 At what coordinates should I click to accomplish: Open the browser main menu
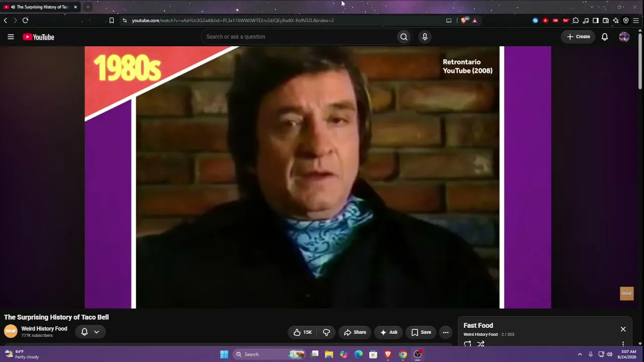coord(636,21)
